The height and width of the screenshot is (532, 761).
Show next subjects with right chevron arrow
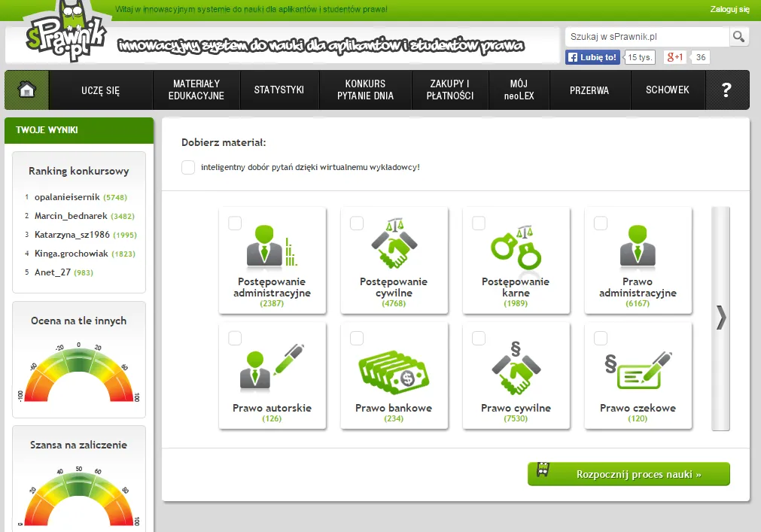coord(720,318)
